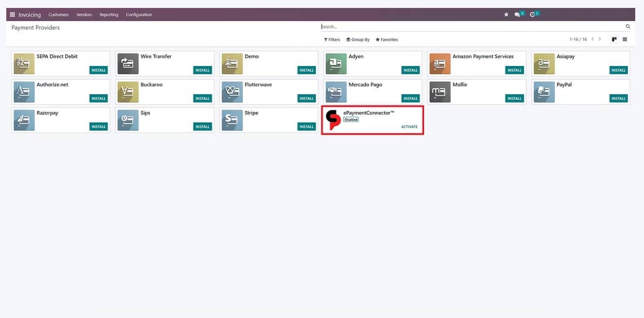Click the PayPal provider logo
This screenshot has height=318, width=644.
(x=544, y=92)
